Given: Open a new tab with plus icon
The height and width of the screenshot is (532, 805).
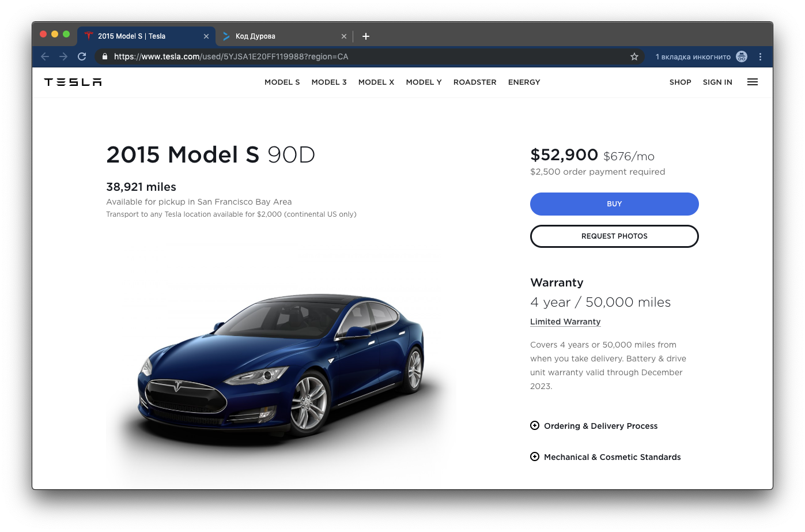Looking at the screenshot, I should (366, 36).
